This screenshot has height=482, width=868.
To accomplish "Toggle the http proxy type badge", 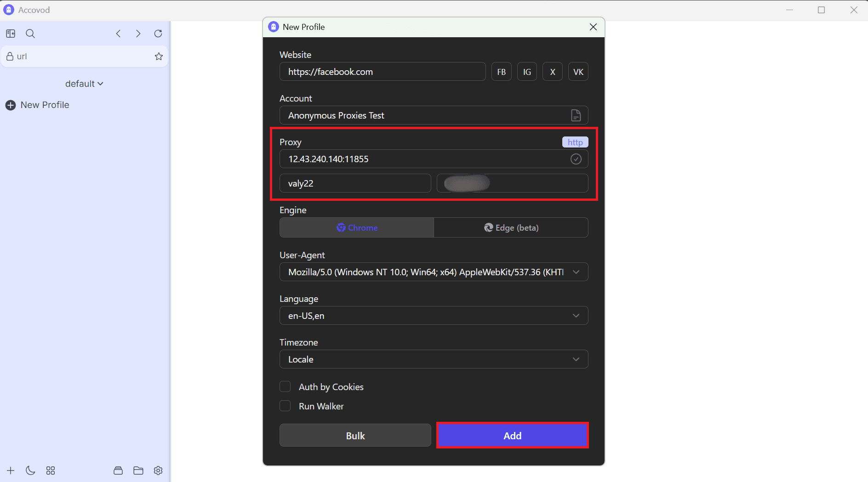I will coord(575,142).
